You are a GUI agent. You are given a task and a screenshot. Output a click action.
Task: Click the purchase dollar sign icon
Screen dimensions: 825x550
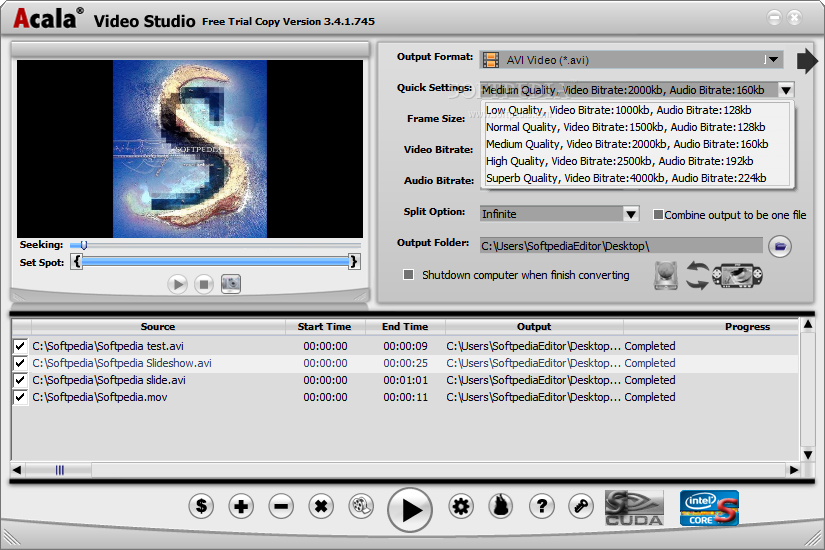point(201,506)
